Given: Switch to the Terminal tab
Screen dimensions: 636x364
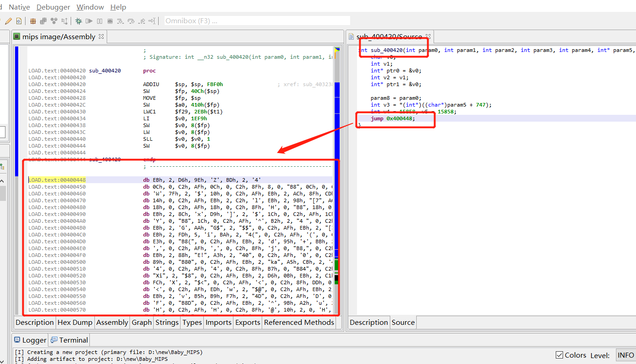Looking at the screenshot, I should tap(70, 340).
